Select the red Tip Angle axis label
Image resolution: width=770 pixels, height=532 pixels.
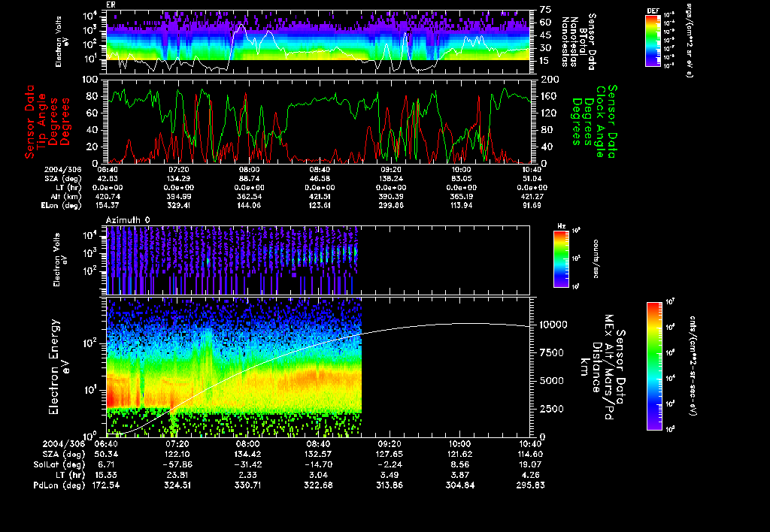coord(47,122)
